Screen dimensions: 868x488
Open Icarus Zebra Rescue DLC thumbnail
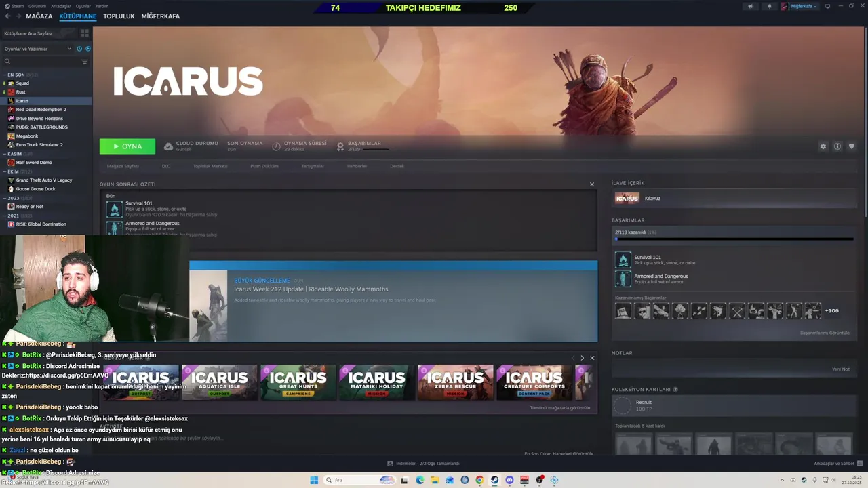coord(456,382)
